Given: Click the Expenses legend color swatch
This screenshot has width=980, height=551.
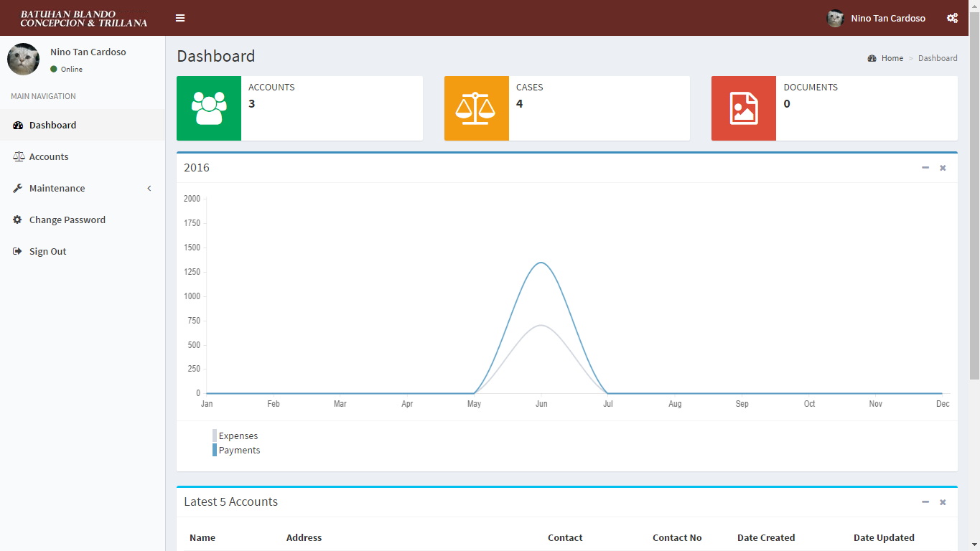Looking at the screenshot, I should (x=215, y=435).
